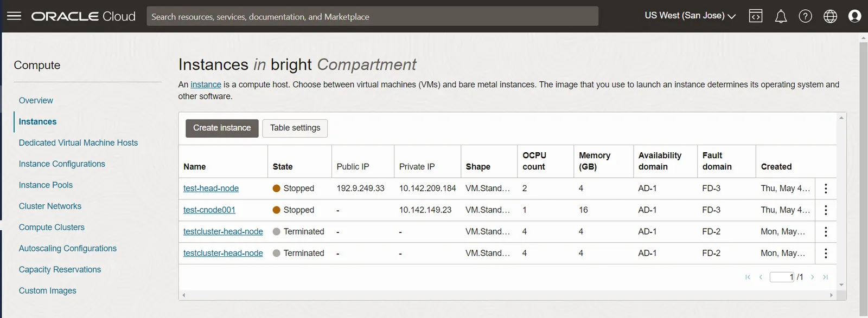Open Table settings

(295, 128)
